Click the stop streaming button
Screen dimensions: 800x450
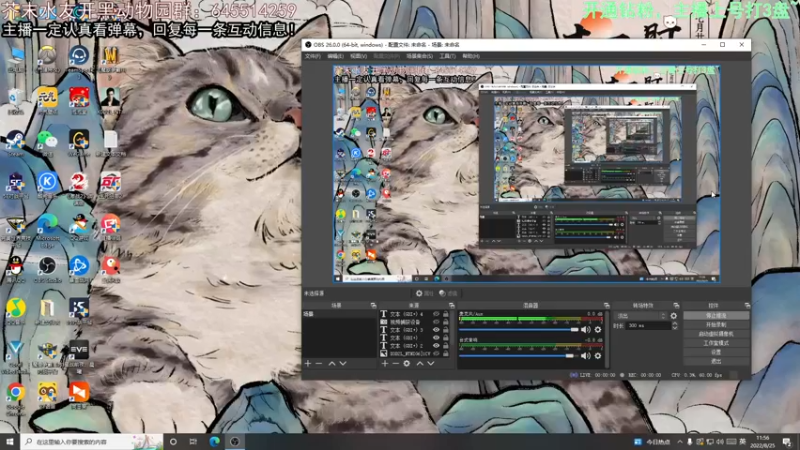[x=716, y=315]
